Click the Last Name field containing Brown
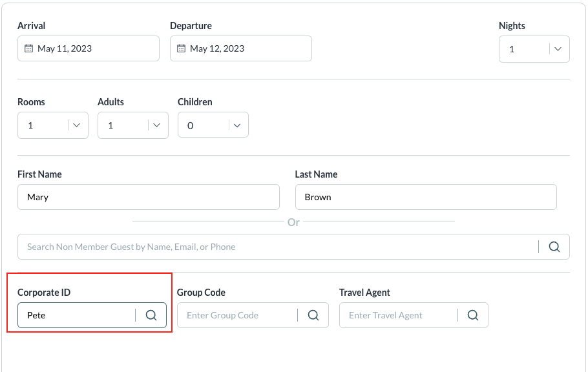The width and height of the screenshot is (588, 372). click(425, 197)
